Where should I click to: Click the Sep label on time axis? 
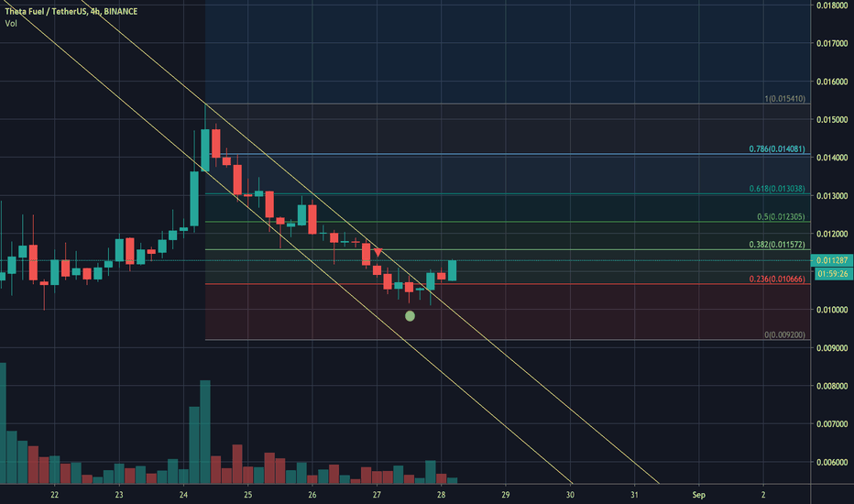(699, 495)
